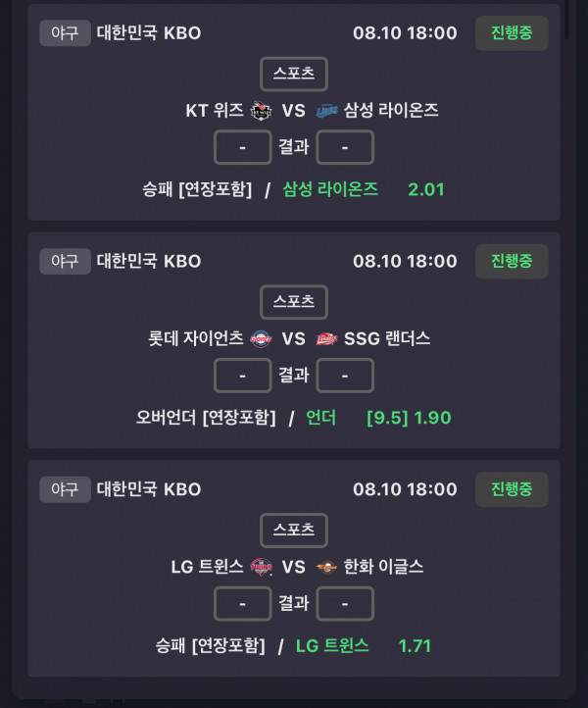Click 스포츠 label above Lotte Giants match

[x=294, y=302]
